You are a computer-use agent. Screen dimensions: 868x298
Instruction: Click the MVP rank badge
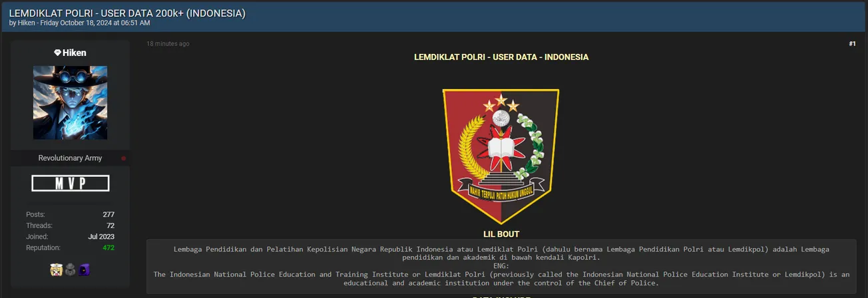[x=70, y=184]
